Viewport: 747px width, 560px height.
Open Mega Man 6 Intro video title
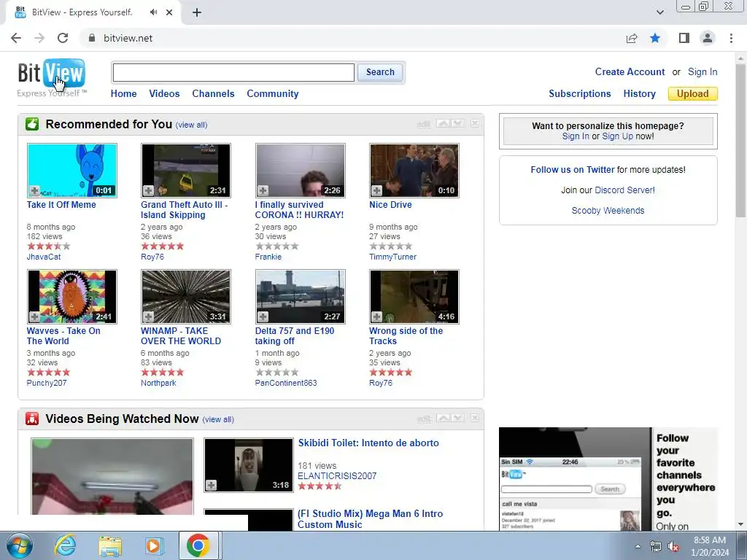370,519
